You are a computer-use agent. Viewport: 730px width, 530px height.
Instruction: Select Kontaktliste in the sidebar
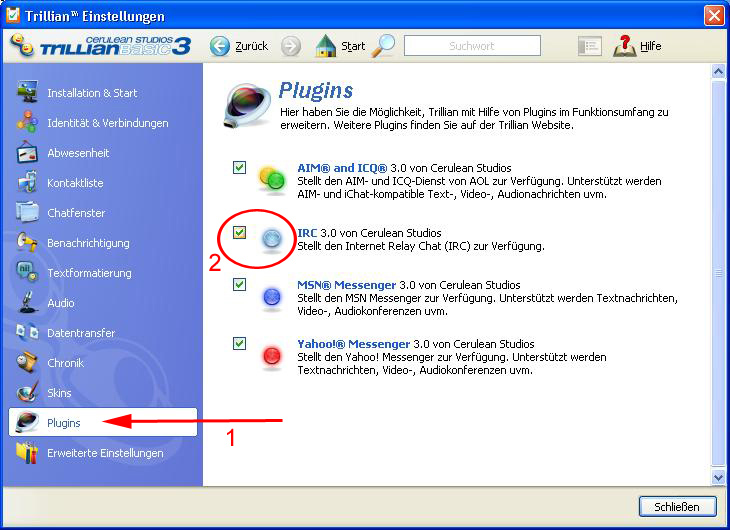75,183
